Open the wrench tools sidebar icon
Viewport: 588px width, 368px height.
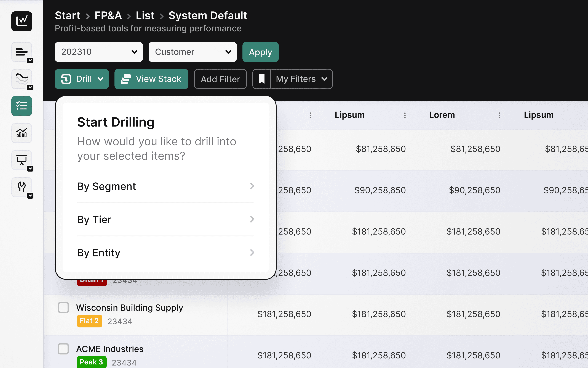click(x=22, y=187)
